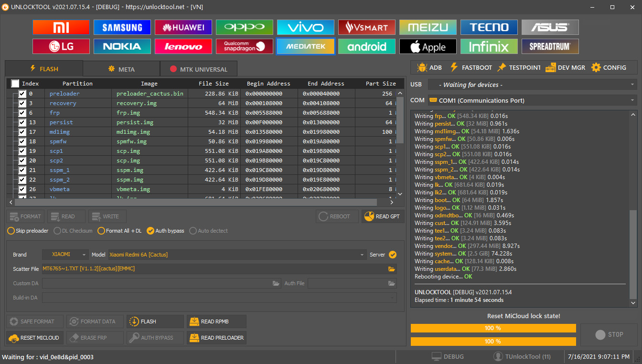Select the Meizu brand logo

point(428,27)
